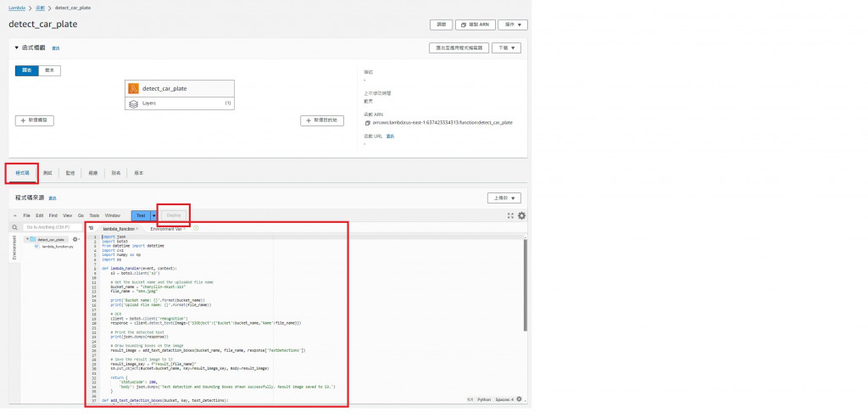The width and height of the screenshot is (868, 418).
Task: Click the blue Test button
Action: [141, 215]
